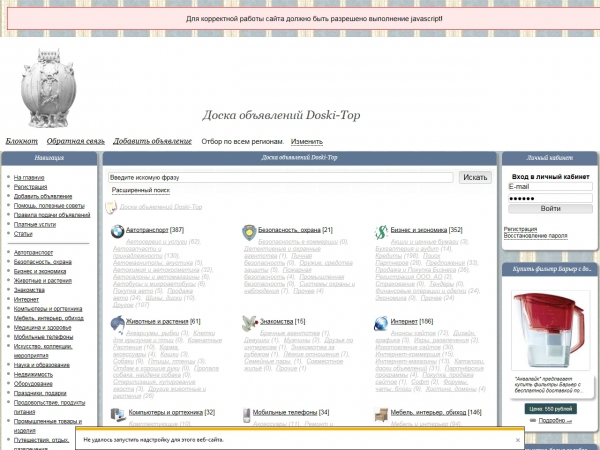Open Правила подачи объявлений link
Screen dimensions: 600x450
52,215
